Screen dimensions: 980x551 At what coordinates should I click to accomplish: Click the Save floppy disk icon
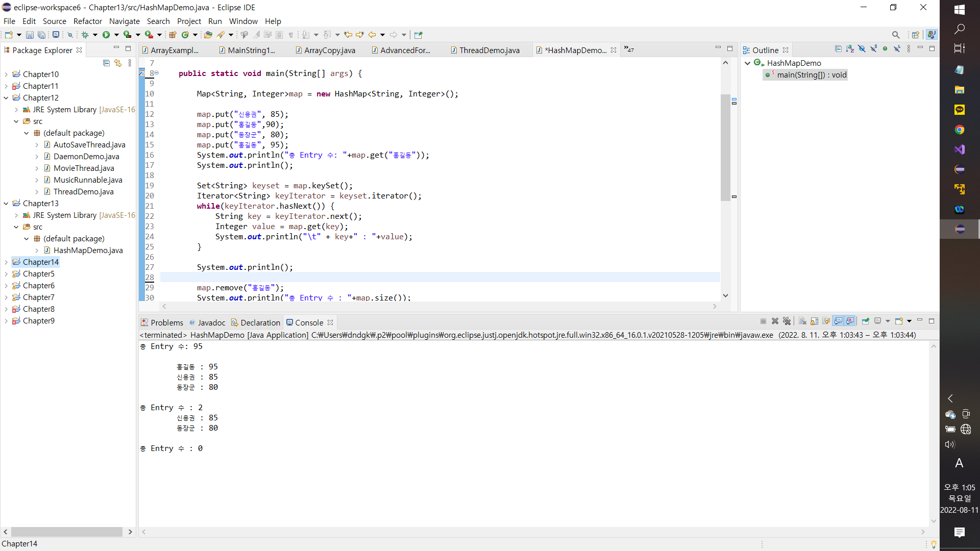30,35
